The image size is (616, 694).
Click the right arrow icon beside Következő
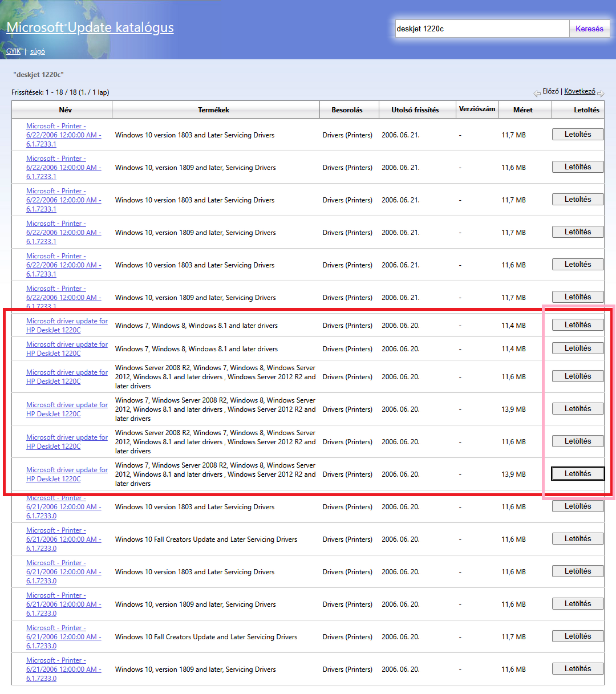tap(601, 93)
